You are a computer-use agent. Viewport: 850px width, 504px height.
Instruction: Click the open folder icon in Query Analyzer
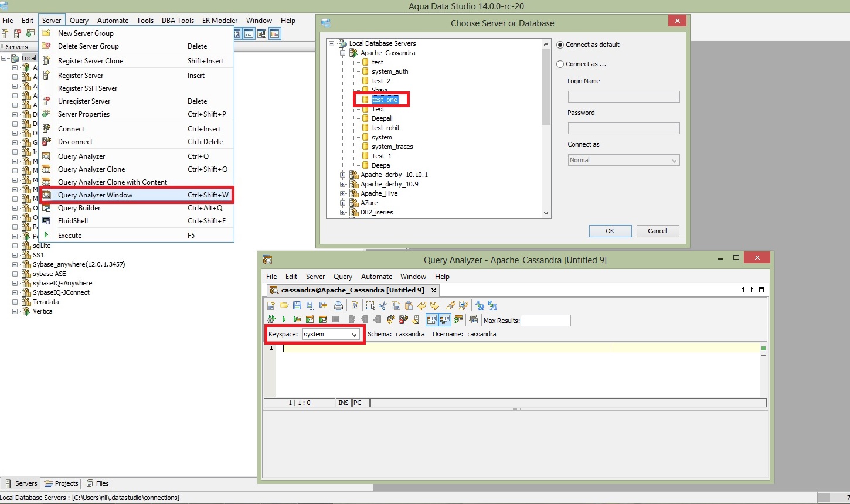(284, 305)
